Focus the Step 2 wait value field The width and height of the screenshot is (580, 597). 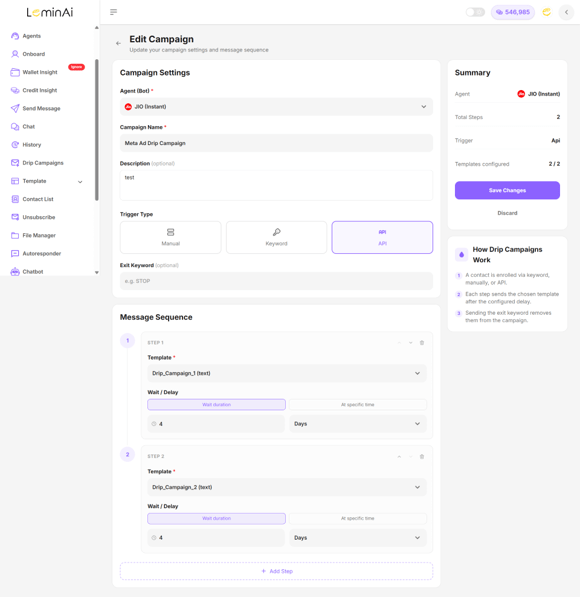tap(216, 538)
